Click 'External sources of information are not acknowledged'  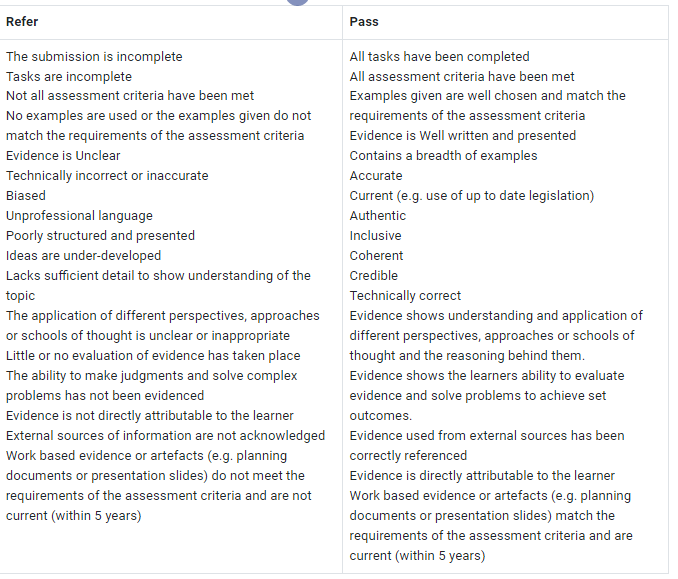pos(165,436)
